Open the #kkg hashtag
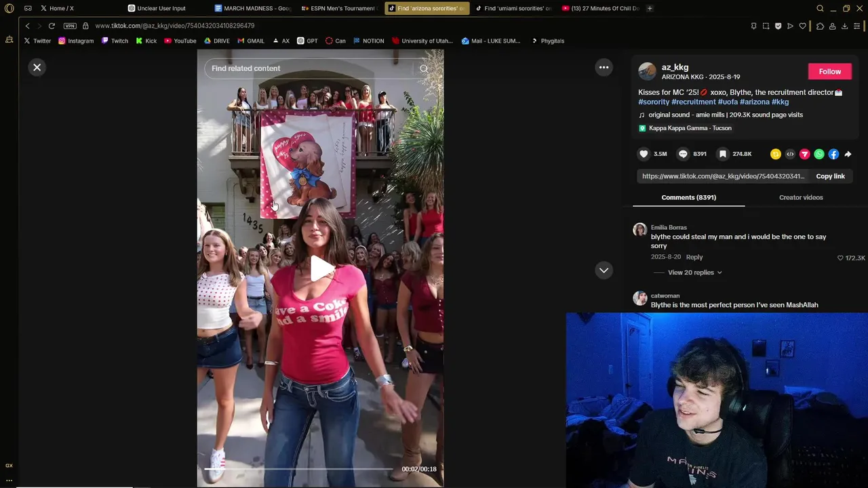868x488 pixels. pyautogui.click(x=780, y=102)
